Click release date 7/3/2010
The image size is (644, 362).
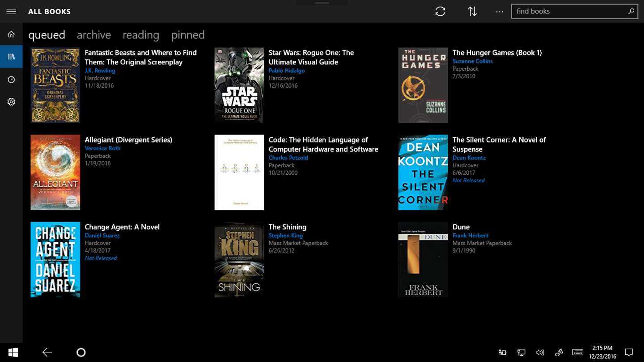tap(464, 76)
